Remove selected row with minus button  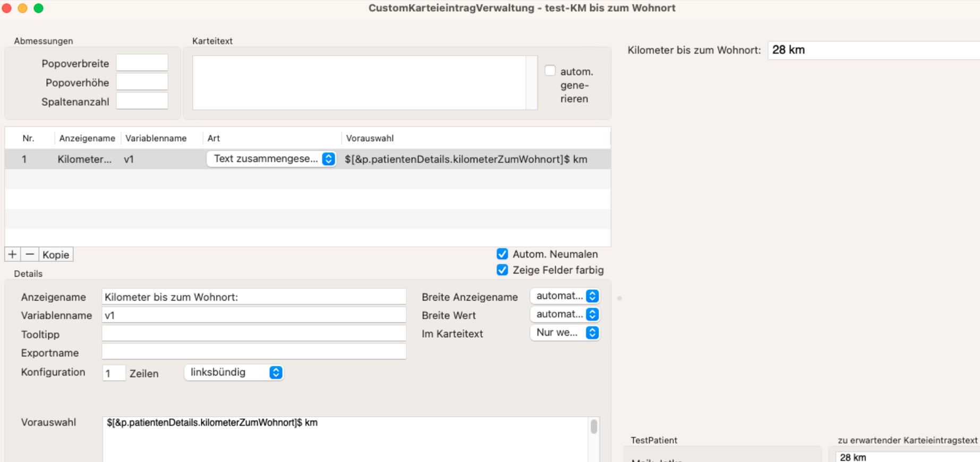point(30,254)
